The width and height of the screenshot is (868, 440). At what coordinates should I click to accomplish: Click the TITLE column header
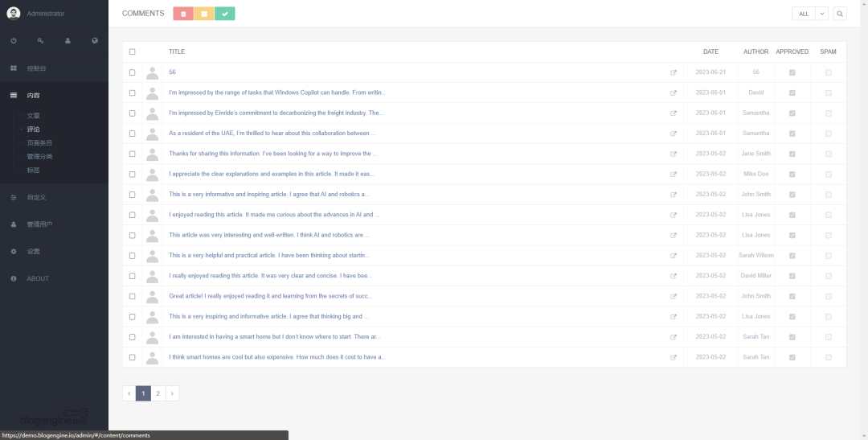(177, 51)
